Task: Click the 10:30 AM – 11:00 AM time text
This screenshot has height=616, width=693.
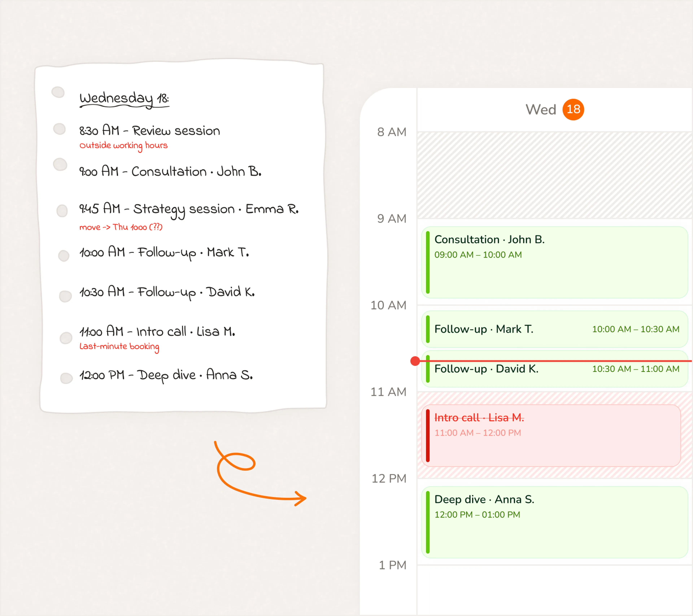Action: click(x=636, y=369)
